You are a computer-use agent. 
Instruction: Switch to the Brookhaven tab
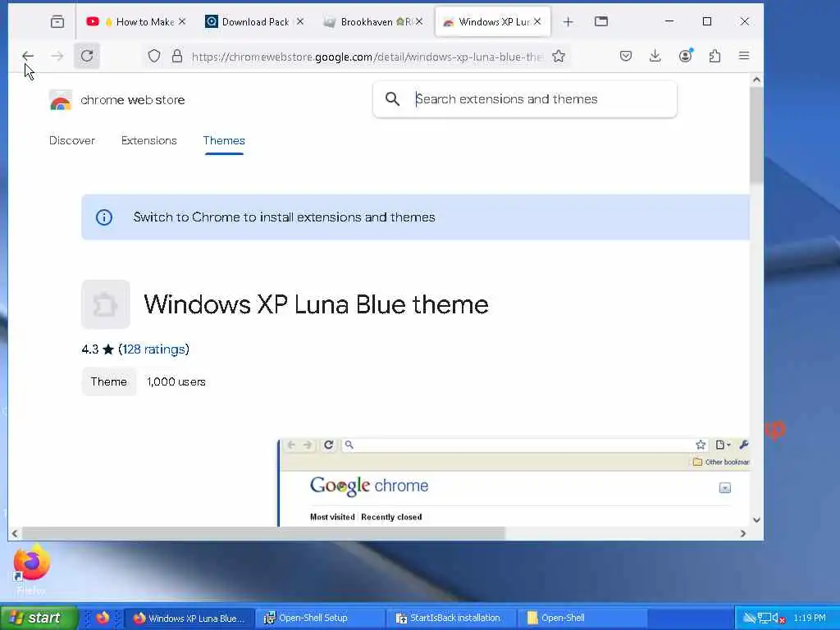point(373,22)
